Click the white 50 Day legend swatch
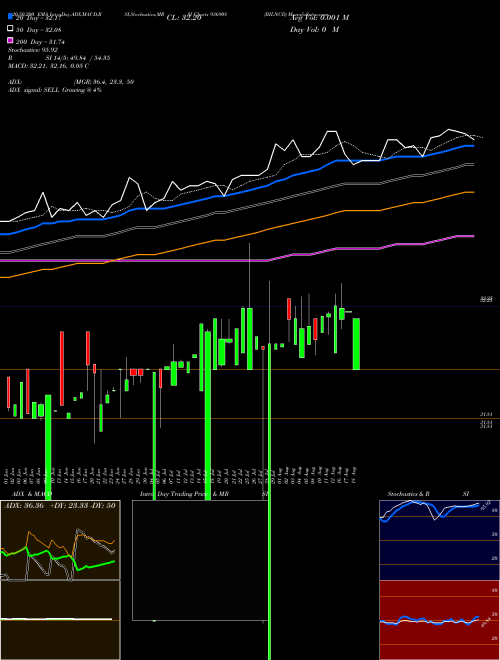Viewport: 500px width, 660px height. 11,29
